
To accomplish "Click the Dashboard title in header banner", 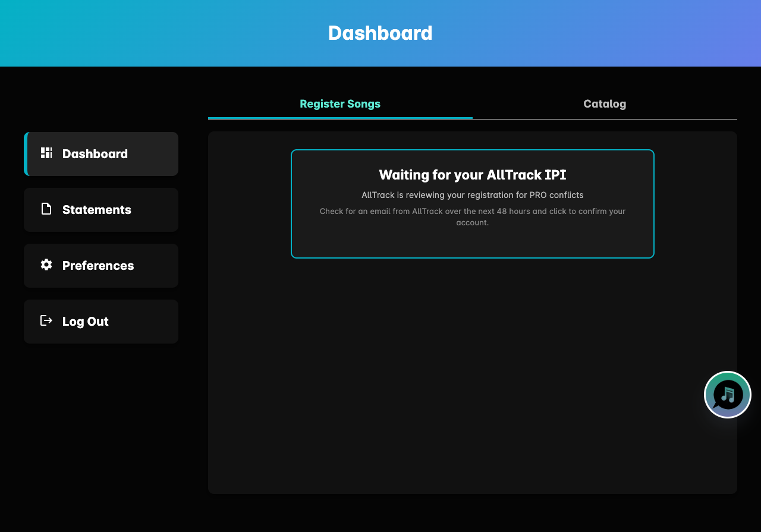I will coord(380,33).
